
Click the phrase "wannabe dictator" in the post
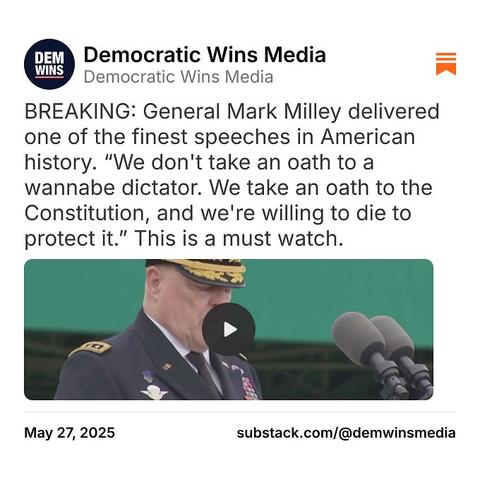113,188
